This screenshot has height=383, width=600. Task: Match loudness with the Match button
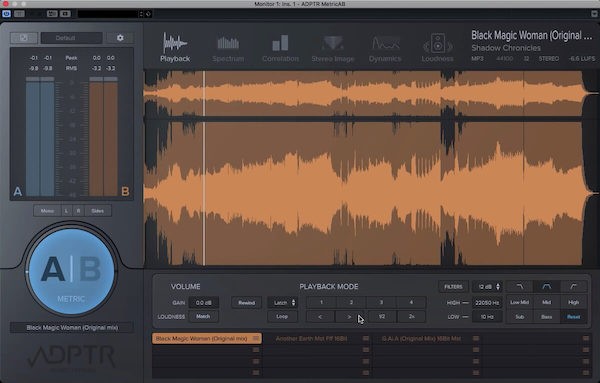pyautogui.click(x=203, y=316)
